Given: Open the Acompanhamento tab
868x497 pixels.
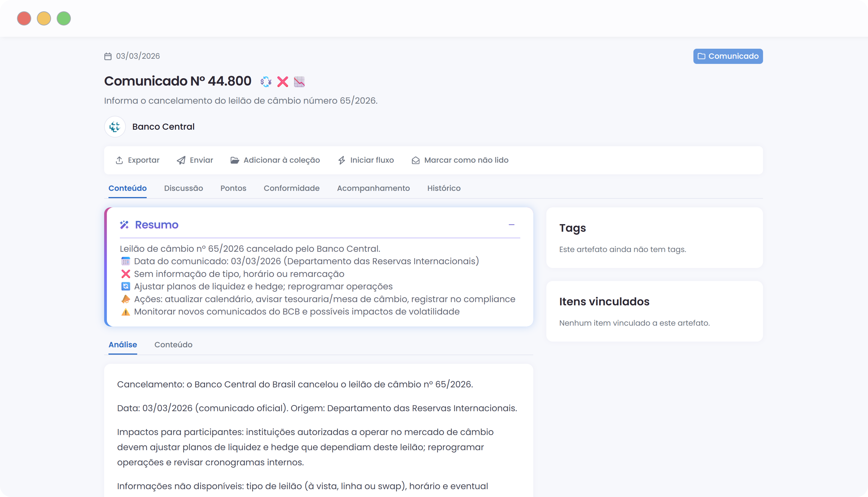Looking at the screenshot, I should (x=373, y=188).
